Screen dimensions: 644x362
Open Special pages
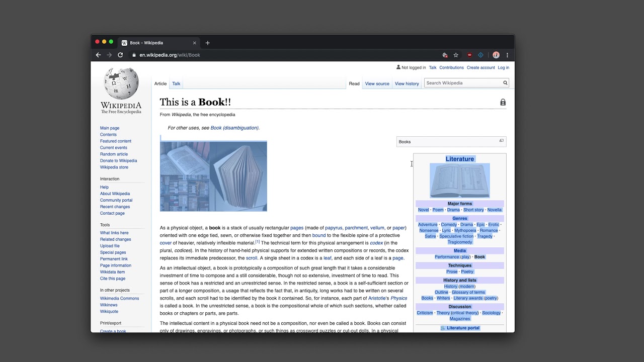click(x=113, y=252)
